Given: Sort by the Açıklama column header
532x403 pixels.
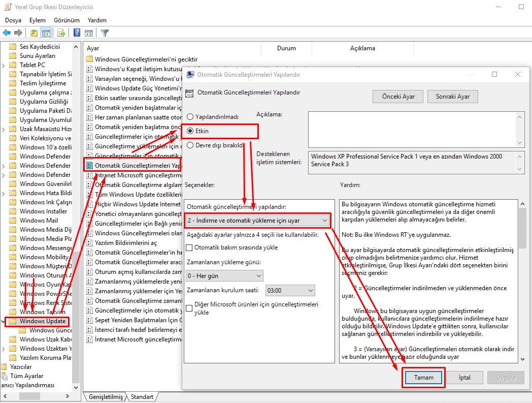Looking at the screenshot, I should pyautogui.click(x=362, y=48).
